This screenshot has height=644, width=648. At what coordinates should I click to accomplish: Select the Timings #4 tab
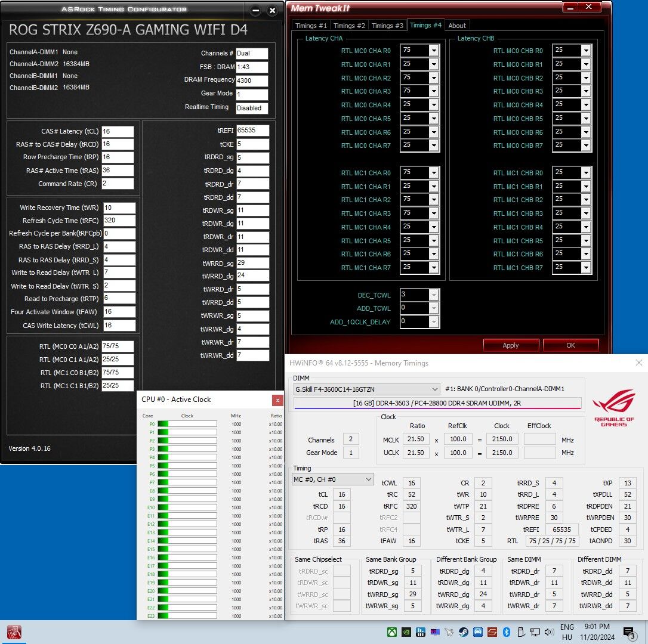pyautogui.click(x=425, y=25)
